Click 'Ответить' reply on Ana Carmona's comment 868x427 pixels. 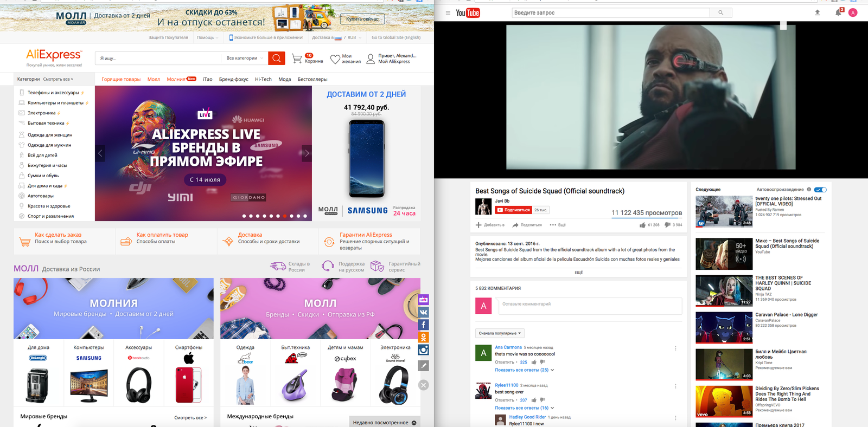pyautogui.click(x=505, y=362)
